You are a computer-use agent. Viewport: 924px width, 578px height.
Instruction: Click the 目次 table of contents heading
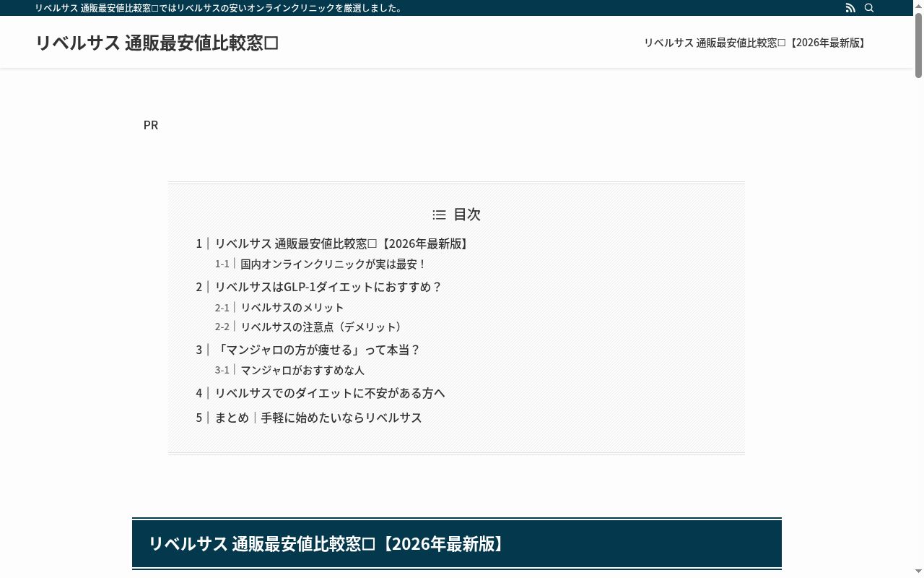point(456,215)
